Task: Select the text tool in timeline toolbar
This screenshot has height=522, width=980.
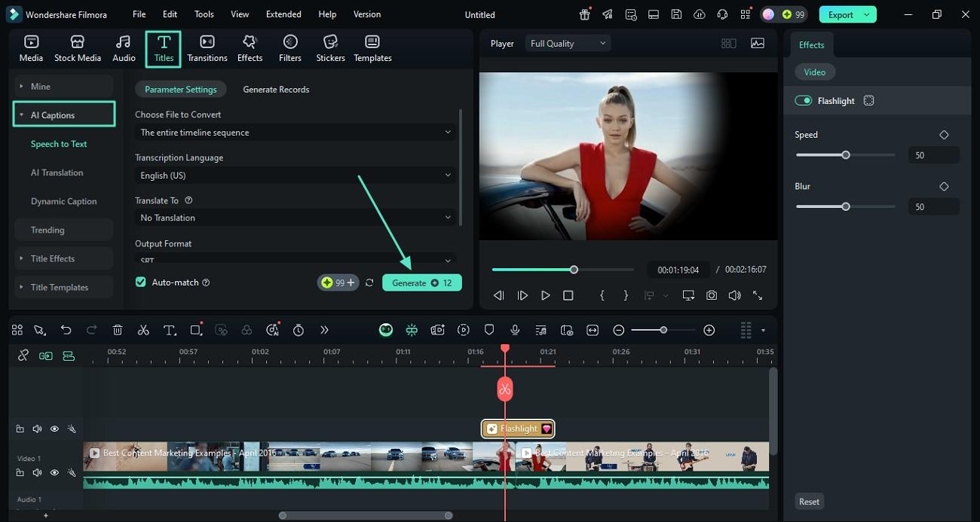Action: 170,330
